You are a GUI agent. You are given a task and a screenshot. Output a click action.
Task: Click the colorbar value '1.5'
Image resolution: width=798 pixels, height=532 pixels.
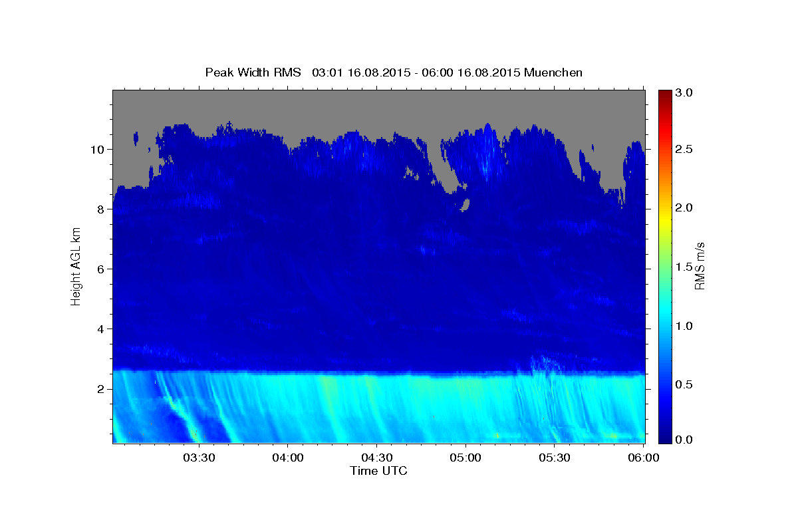[685, 267]
